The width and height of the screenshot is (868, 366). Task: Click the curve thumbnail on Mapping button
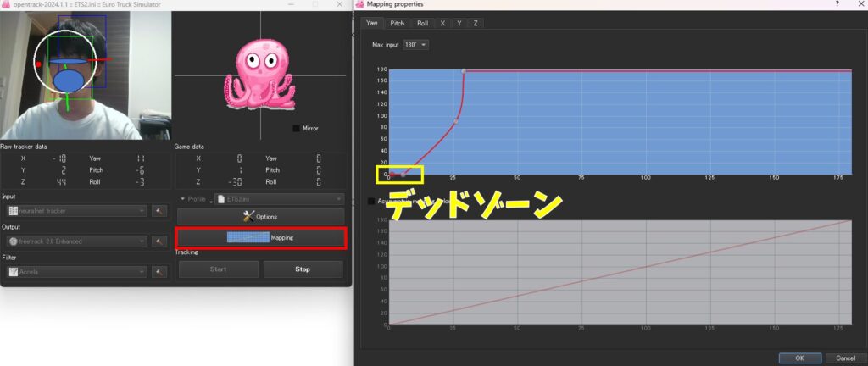click(x=248, y=238)
